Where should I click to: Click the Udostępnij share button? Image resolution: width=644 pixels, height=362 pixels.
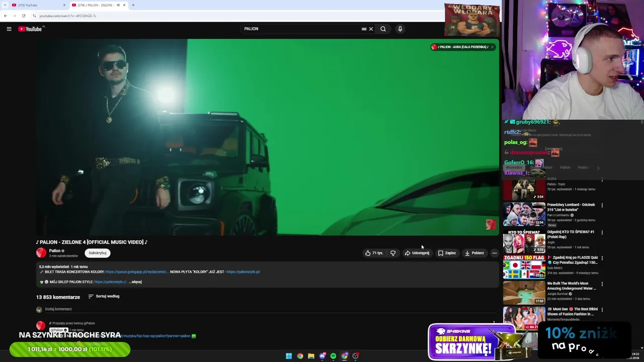[417, 253]
